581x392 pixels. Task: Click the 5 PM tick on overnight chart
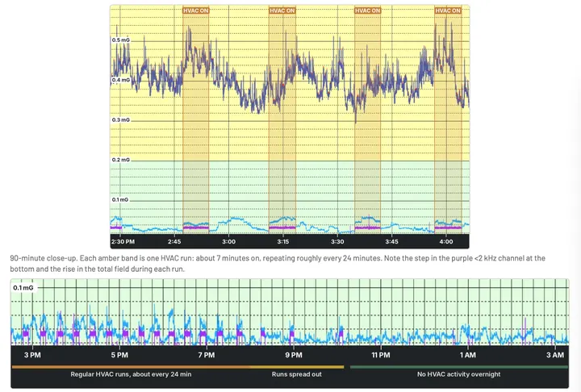pyautogui.click(x=119, y=355)
